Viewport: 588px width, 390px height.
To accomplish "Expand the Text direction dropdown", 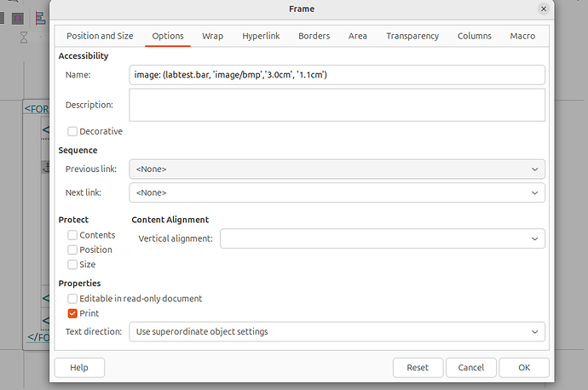I will click(x=337, y=331).
